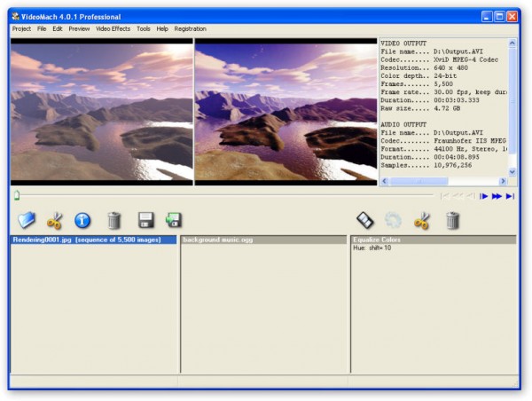
Task: Click the add video effect filter icon
Action: coord(364,220)
